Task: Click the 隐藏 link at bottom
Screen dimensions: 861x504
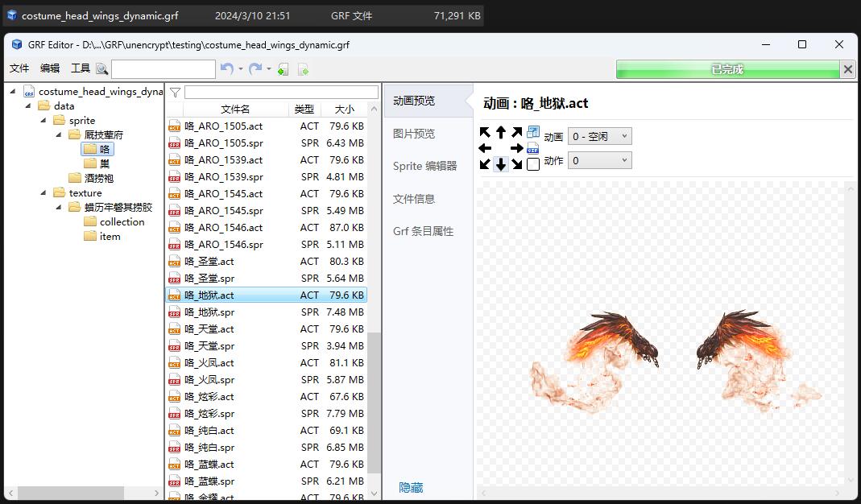Action: coord(411,488)
